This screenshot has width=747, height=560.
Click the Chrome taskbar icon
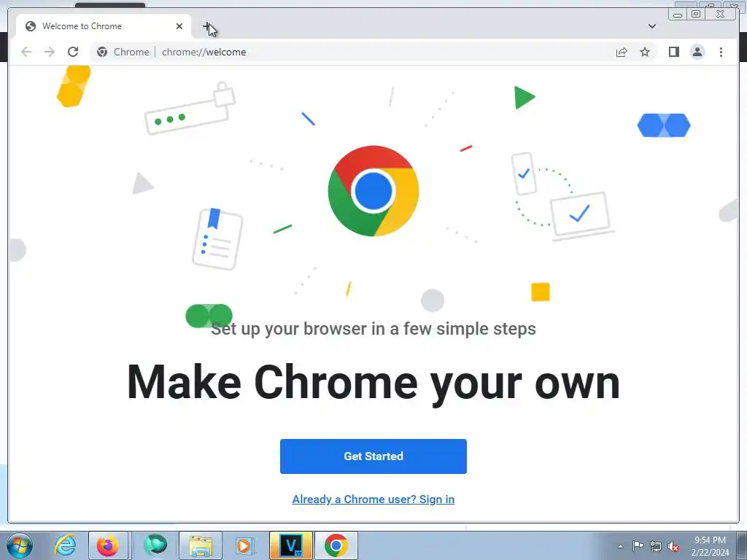(x=336, y=545)
